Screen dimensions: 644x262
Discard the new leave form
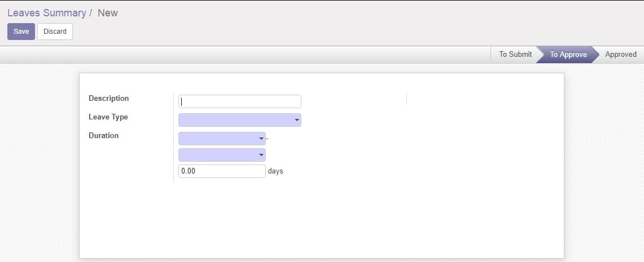point(55,32)
